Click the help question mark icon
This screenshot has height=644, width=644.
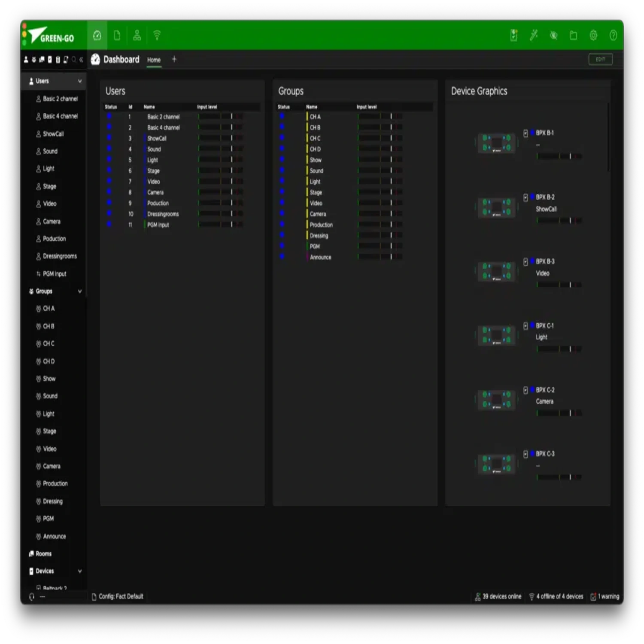coord(613,35)
